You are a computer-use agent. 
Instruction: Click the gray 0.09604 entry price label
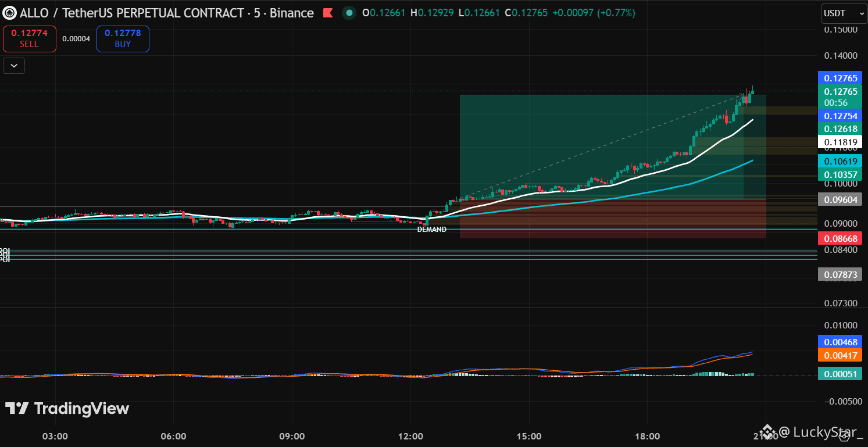click(x=841, y=199)
